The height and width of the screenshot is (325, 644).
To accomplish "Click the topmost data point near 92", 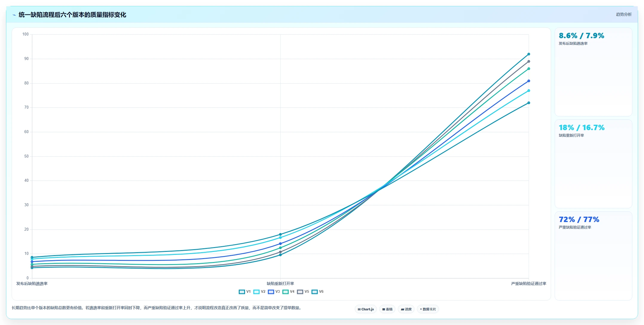I will click(x=529, y=54).
